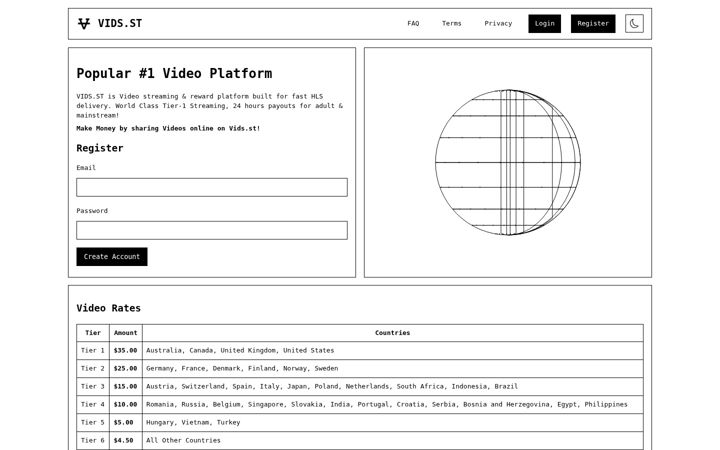Click the Register button in header
This screenshot has height=450, width=720.
(x=593, y=23)
